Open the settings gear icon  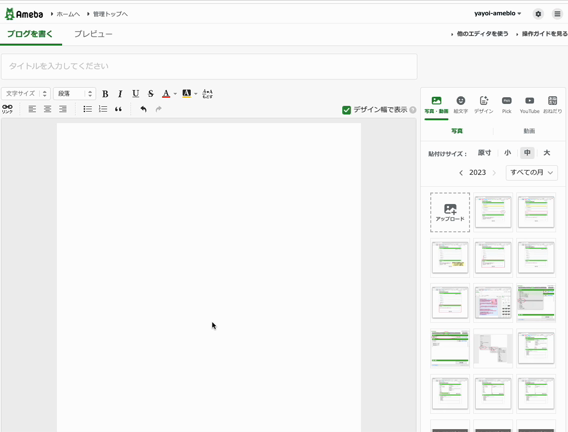click(538, 14)
